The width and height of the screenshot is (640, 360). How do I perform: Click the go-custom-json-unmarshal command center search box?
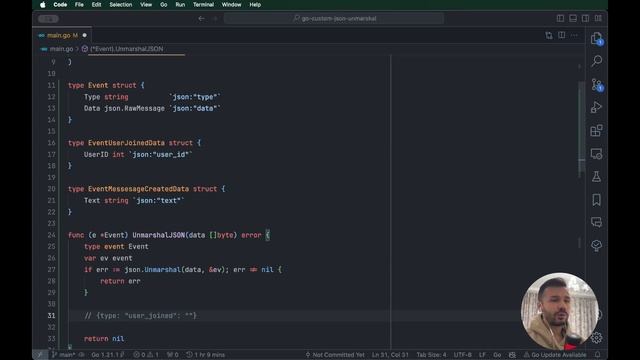tap(334, 18)
